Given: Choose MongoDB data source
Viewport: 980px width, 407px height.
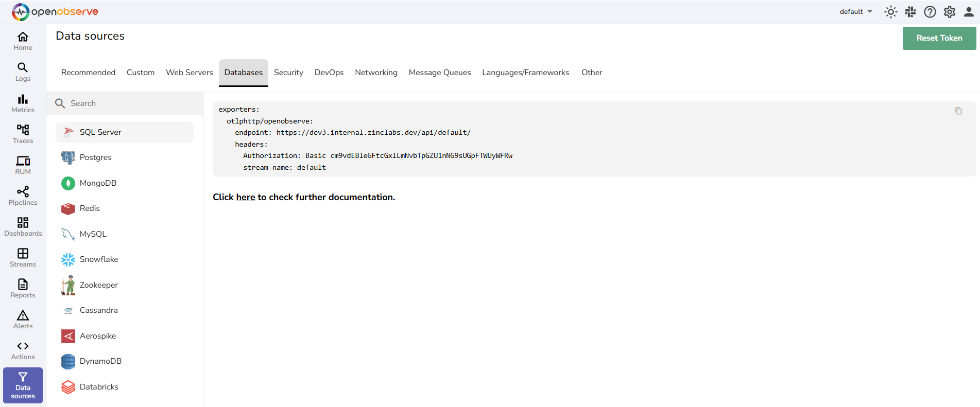Looking at the screenshot, I should click(98, 183).
